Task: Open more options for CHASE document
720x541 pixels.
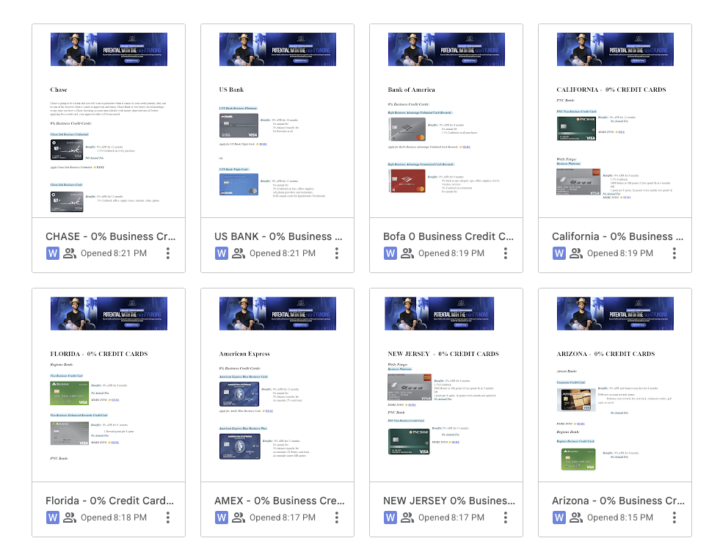Action: click(x=168, y=253)
